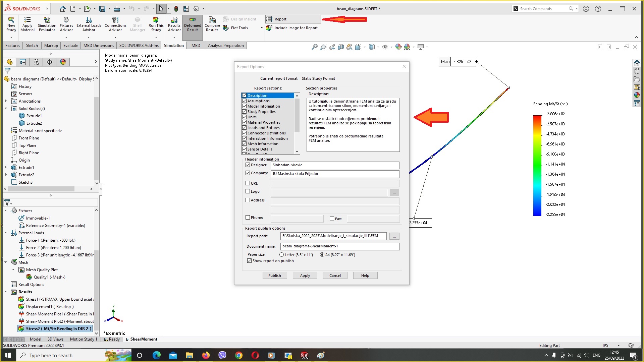Open the Run This Study dropdown arrow

[156, 37]
